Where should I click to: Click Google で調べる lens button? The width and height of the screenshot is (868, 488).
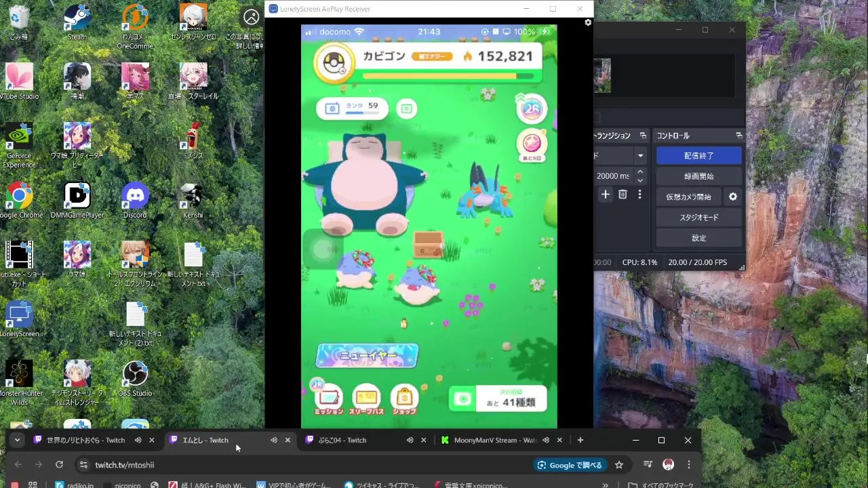(570, 465)
